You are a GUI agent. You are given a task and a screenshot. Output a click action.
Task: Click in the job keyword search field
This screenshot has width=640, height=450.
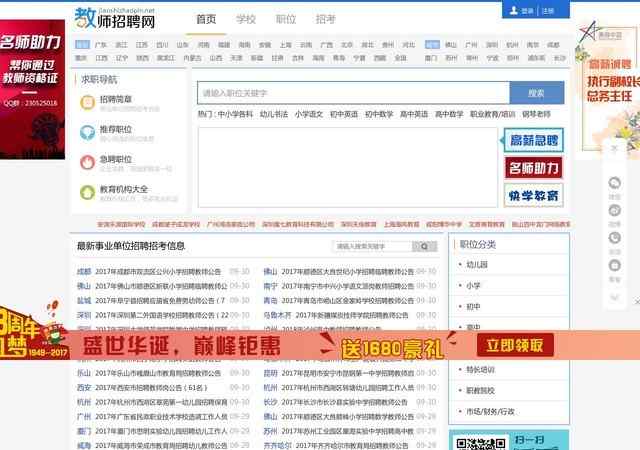353,93
